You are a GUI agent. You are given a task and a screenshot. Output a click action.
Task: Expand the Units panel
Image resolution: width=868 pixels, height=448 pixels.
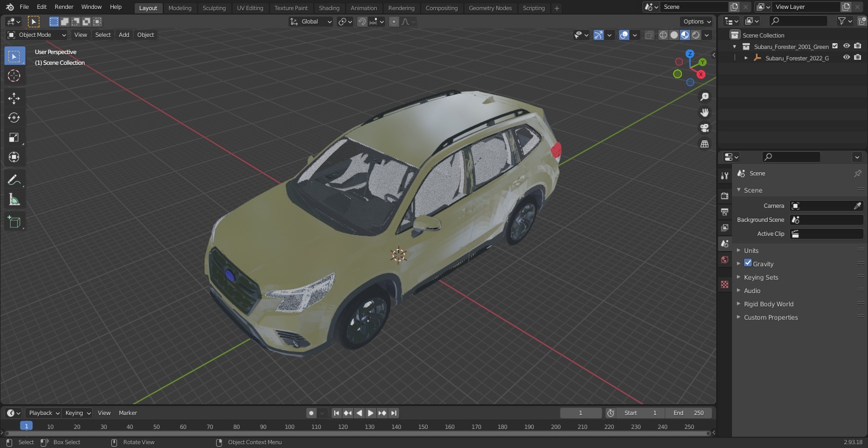[x=750, y=250]
